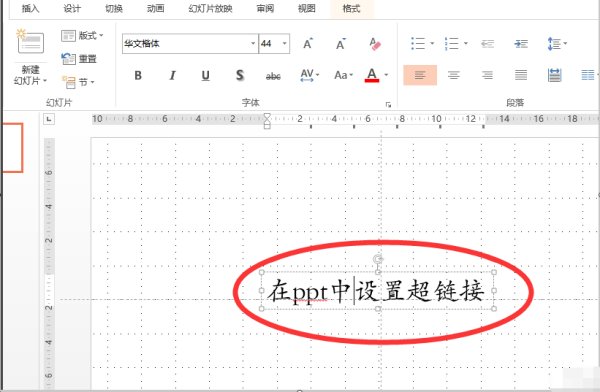The image size is (600, 392).
Task: Open character spacing AV dropdown
Action: point(310,75)
